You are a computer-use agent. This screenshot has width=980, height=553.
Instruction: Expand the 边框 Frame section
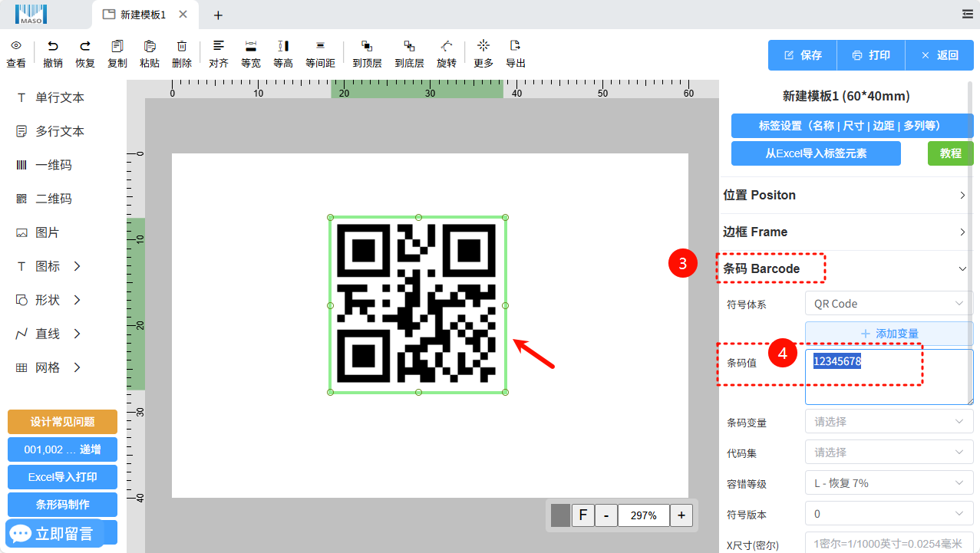point(845,232)
